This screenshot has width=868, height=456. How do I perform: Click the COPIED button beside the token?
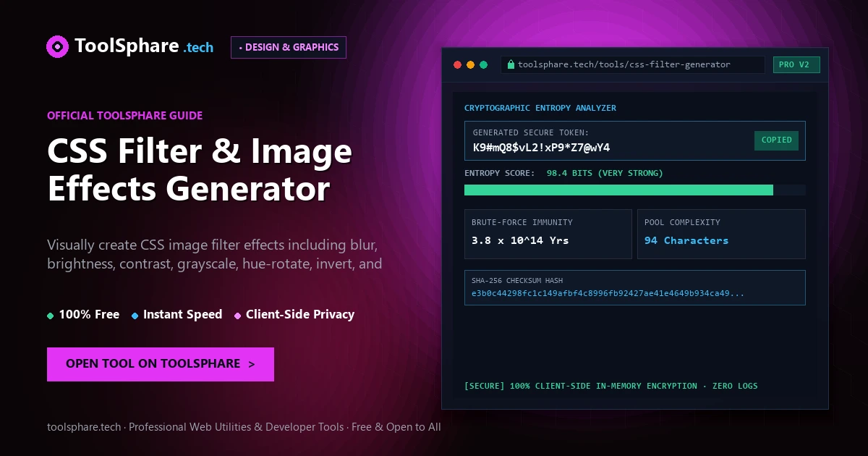(776, 140)
